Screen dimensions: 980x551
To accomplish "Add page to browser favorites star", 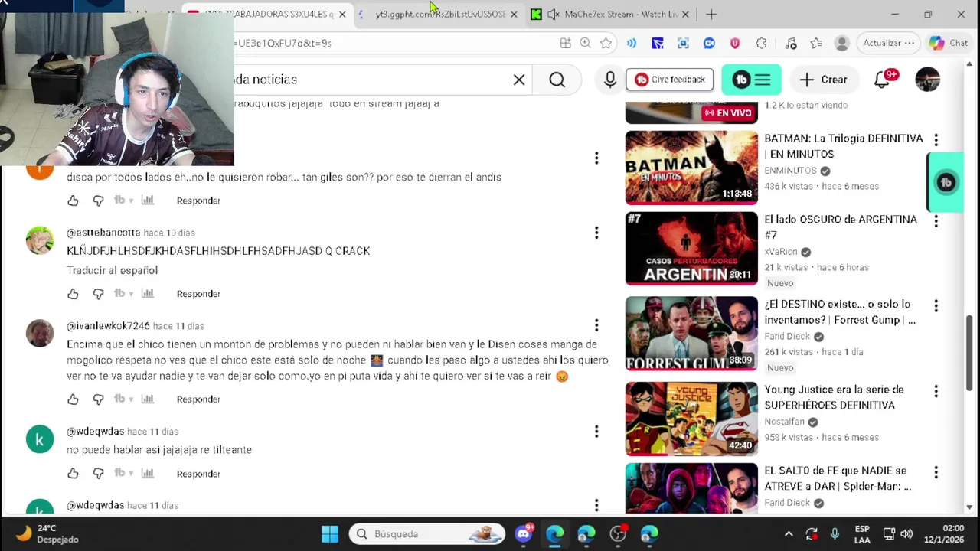I will click(x=606, y=43).
